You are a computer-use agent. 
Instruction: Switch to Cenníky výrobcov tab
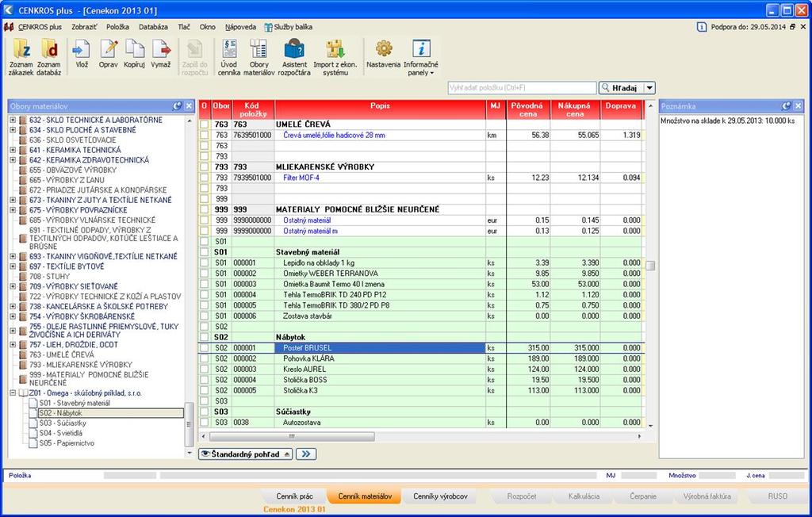(x=440, y=496)
